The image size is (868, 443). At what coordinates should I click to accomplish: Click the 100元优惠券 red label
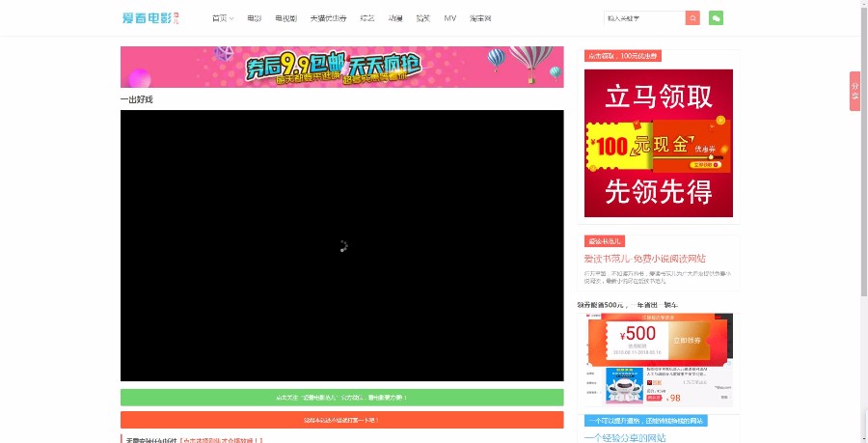click(x=623, y=56)
